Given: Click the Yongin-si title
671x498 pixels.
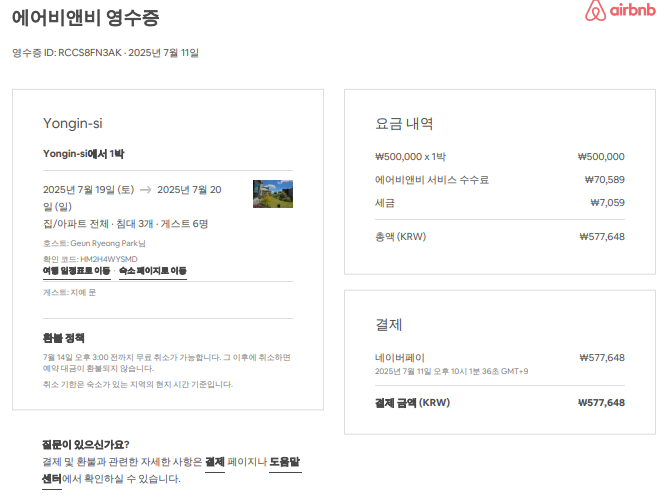Looking at the screenshot, I should click(x=73, y=123).
